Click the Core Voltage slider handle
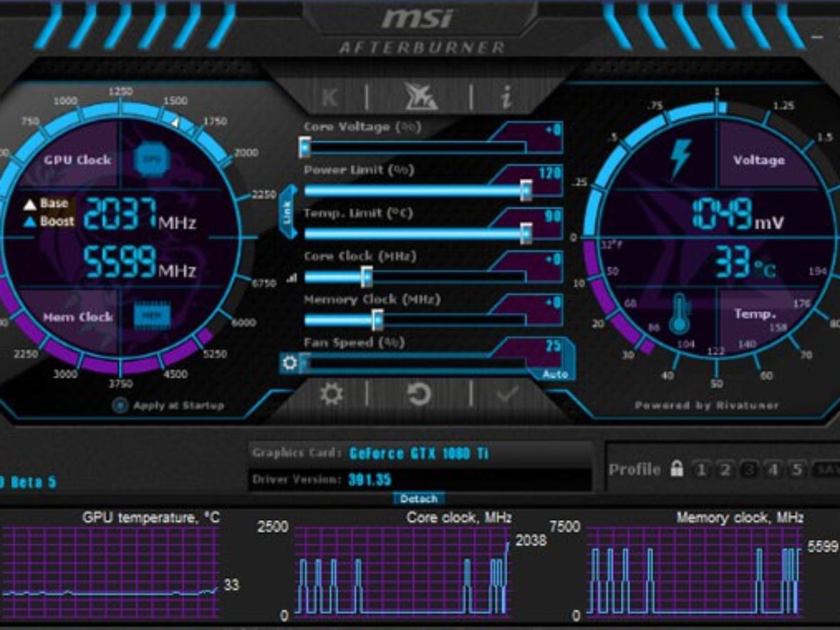The width and height of the screenshot is (840, 630). click(x=304, y=147)
